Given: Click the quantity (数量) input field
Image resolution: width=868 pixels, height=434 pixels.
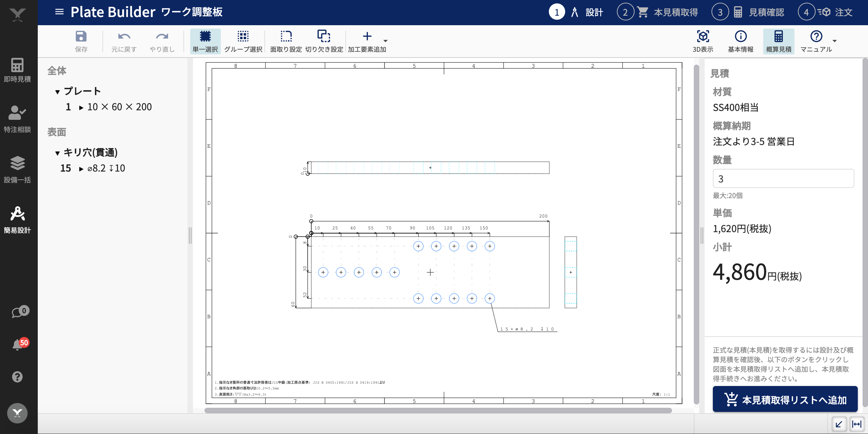Looking at the screenshot, I should click(783, 179).
